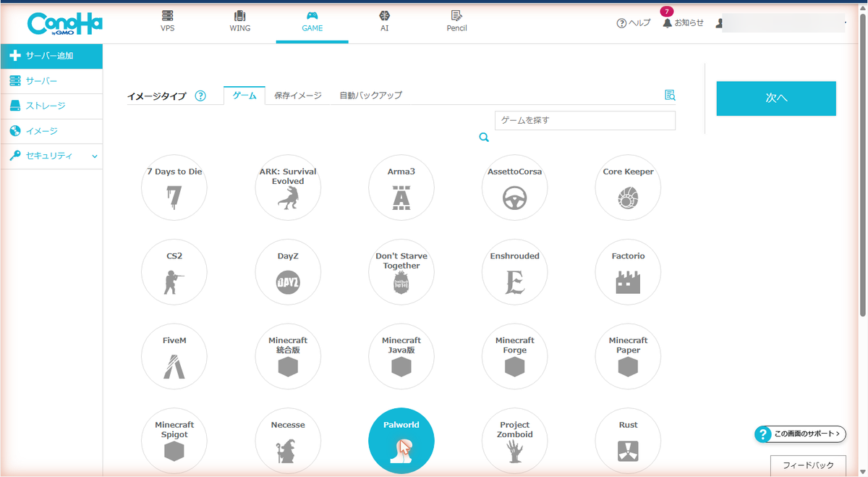Click the ゲームを探す search field
This screenshot has height=477, width=868.
(585, 120)
